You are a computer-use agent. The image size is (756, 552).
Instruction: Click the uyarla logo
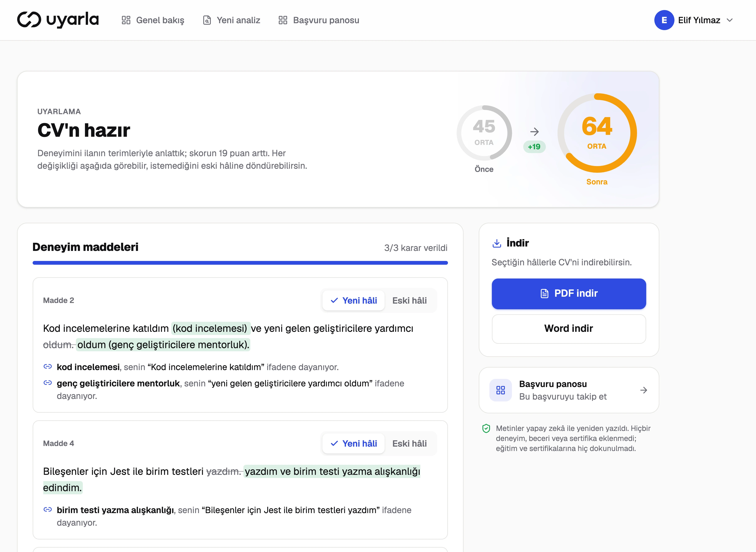click(x=58, y=20)
